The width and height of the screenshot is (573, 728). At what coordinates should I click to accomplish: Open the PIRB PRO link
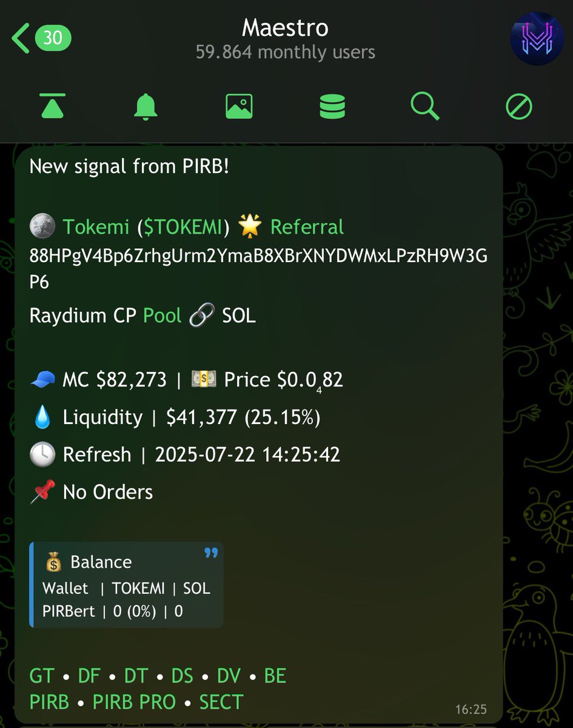coord(133,702)
